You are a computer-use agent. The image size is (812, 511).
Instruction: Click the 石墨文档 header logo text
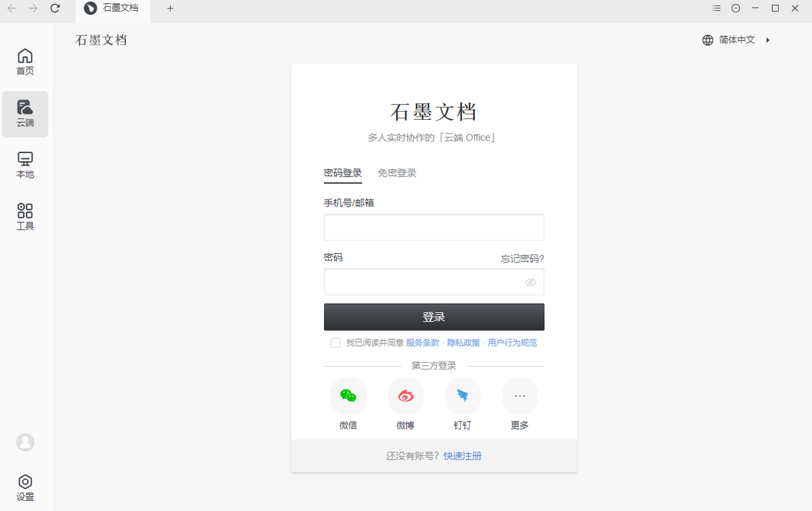101,40
